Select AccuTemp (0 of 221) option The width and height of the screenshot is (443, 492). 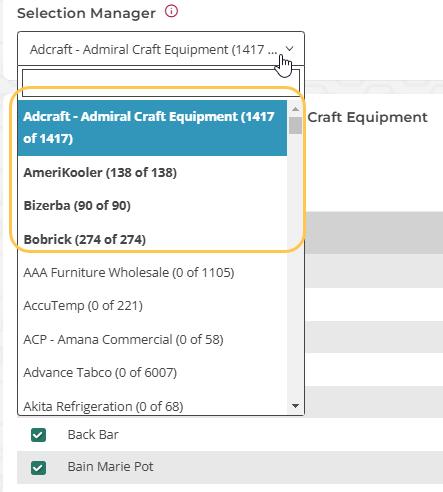click(x=152, y=306)
